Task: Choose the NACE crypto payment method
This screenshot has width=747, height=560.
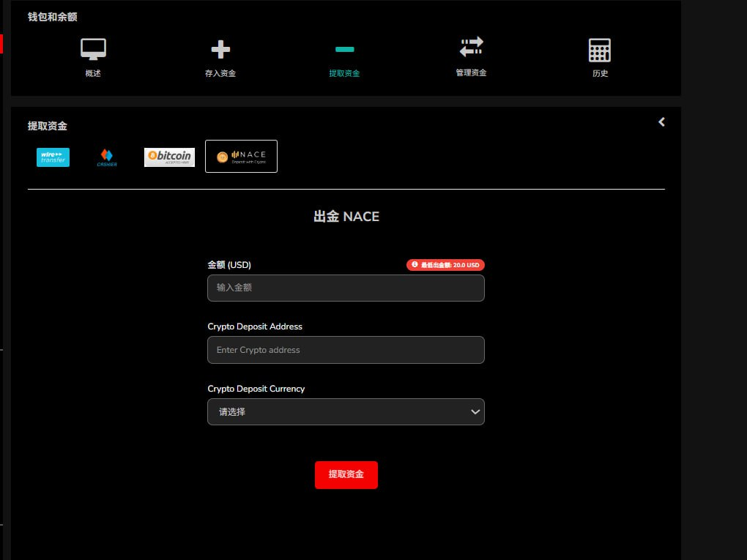Action: [241, 156]
